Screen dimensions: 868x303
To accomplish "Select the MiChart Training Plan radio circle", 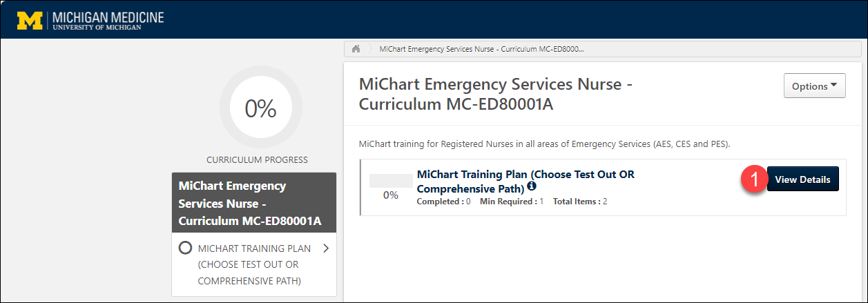I will click(185, 248).
